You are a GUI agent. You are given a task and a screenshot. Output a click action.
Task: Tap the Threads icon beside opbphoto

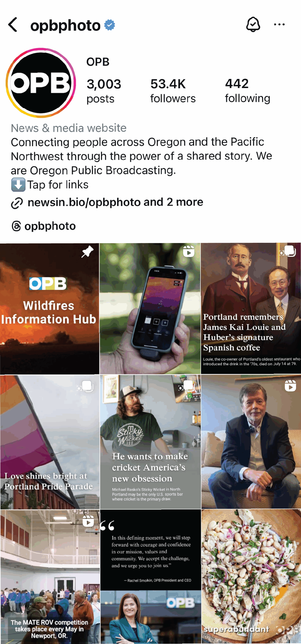(x=16, y=226)
